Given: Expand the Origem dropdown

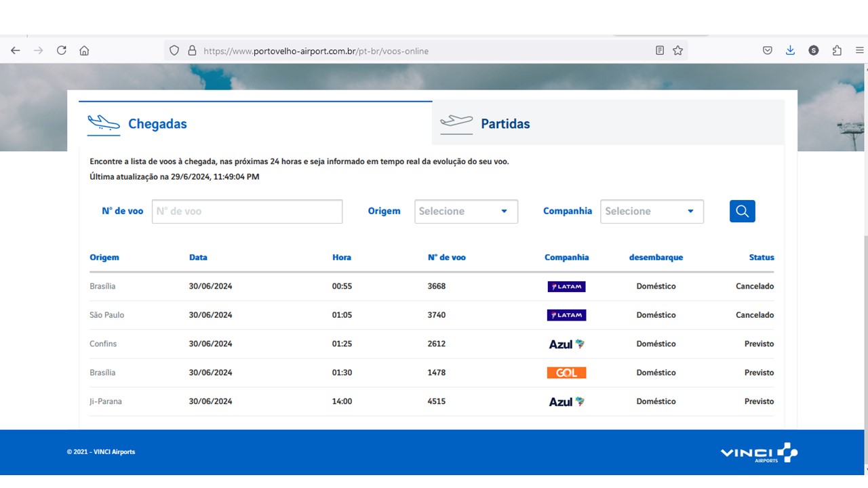Looking at the screenshot, I should [466, 211].
